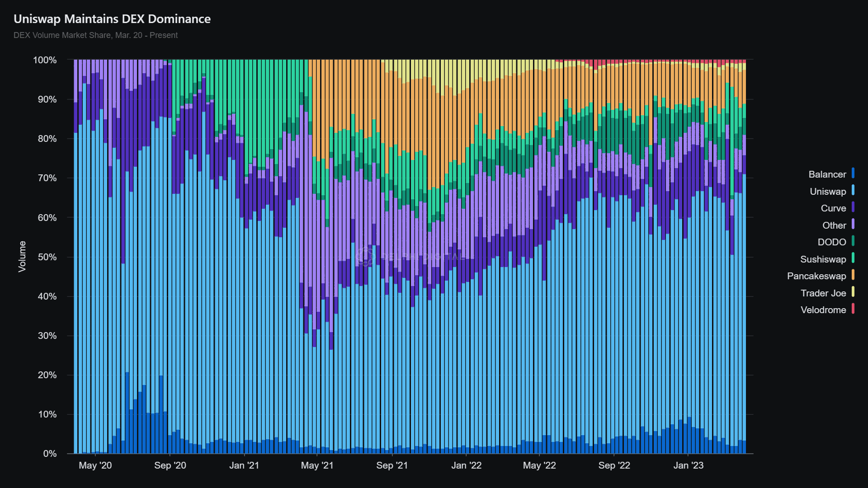
Task: Click the "70%" y-axis tick label
Action: 47,178
